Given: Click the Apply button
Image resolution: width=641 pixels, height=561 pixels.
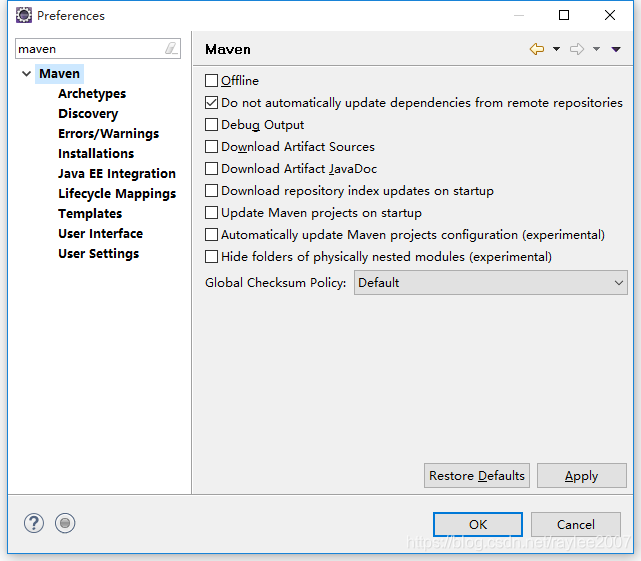Looking at the screenshot, I should tap(582, 476).
